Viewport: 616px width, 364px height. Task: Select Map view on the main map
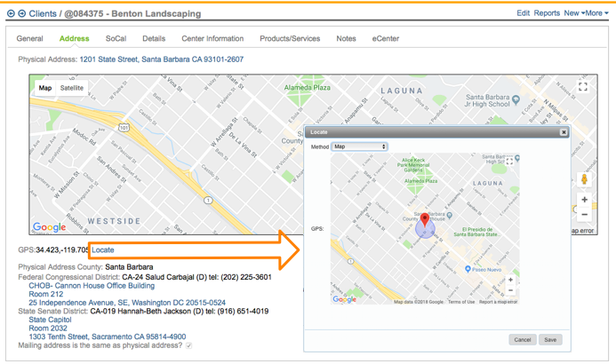(x=45, y=88)
